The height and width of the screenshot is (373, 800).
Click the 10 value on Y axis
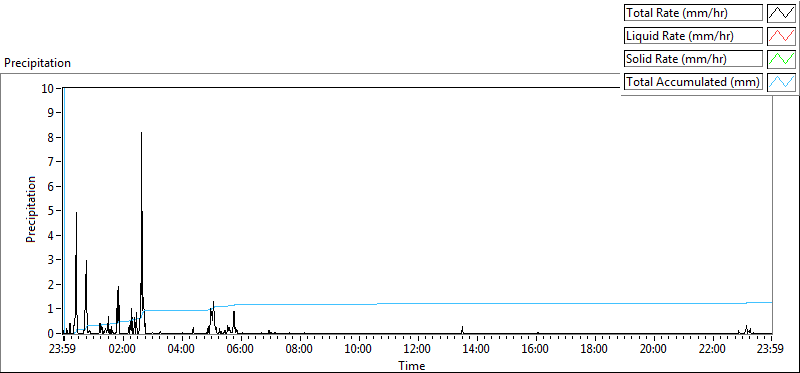coord(48,88)
